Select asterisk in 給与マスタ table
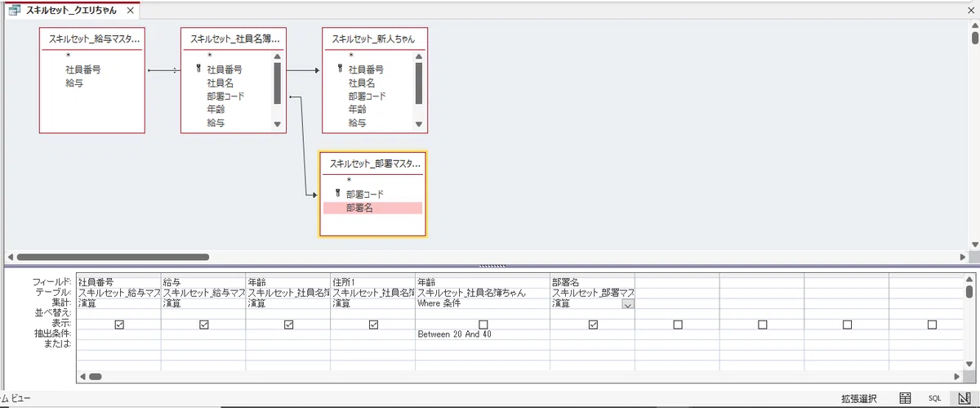This screenshot has width=980, height=408. click(x=68, y=57)
